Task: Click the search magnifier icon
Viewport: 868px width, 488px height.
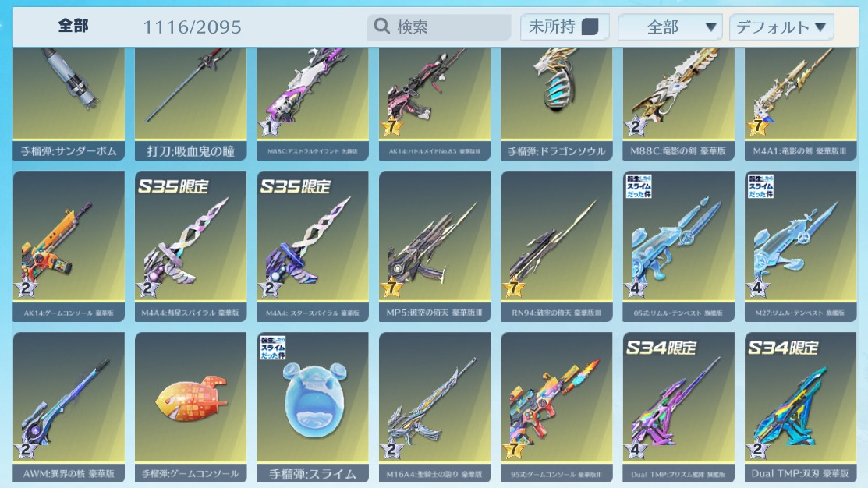Action: (382, 26)
